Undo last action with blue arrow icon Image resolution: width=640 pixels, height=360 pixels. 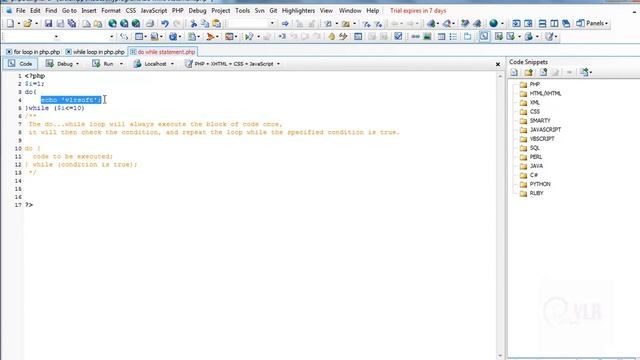[x=164, y=24]
